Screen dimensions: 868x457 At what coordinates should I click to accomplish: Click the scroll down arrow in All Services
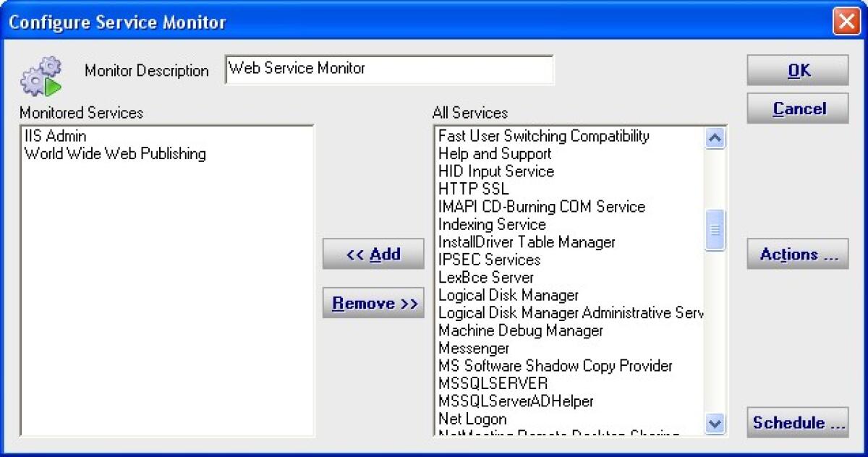pos(715,423)
